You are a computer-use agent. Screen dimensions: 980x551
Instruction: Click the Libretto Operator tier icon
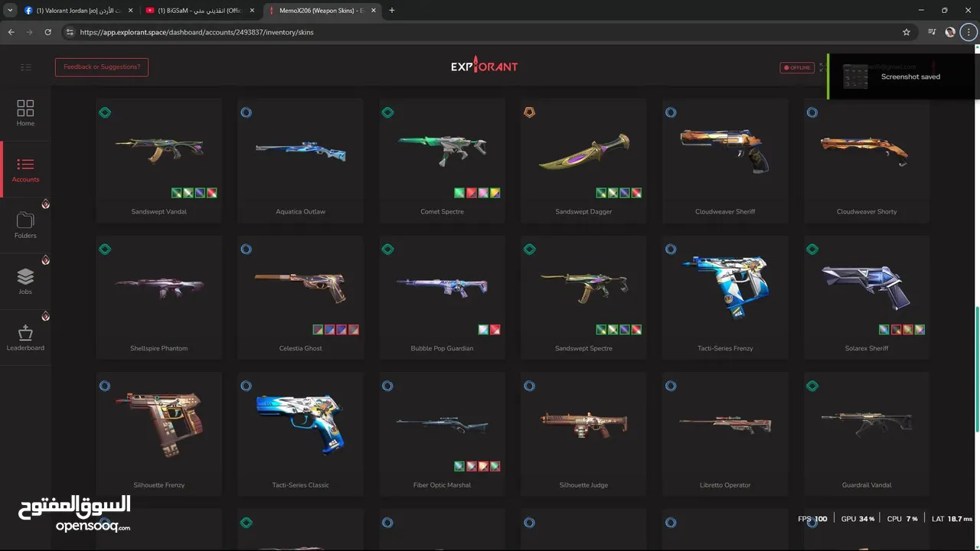671,386
